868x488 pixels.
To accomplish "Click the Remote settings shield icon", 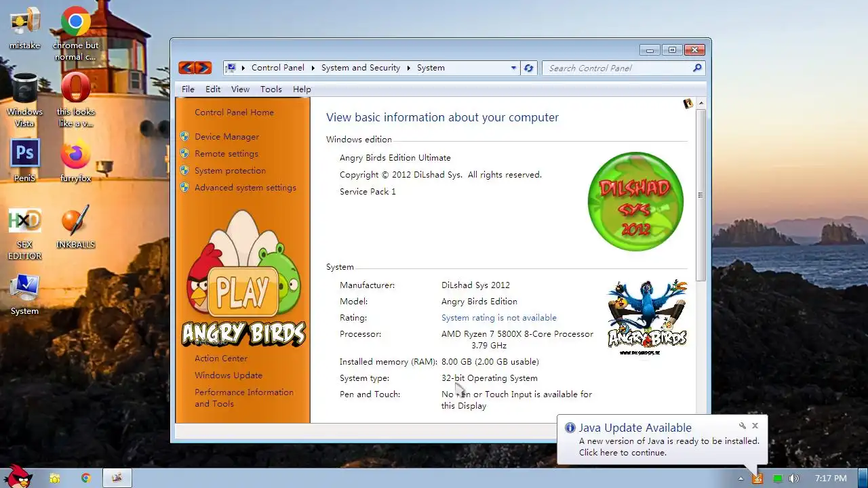I will tap(184, 153).
